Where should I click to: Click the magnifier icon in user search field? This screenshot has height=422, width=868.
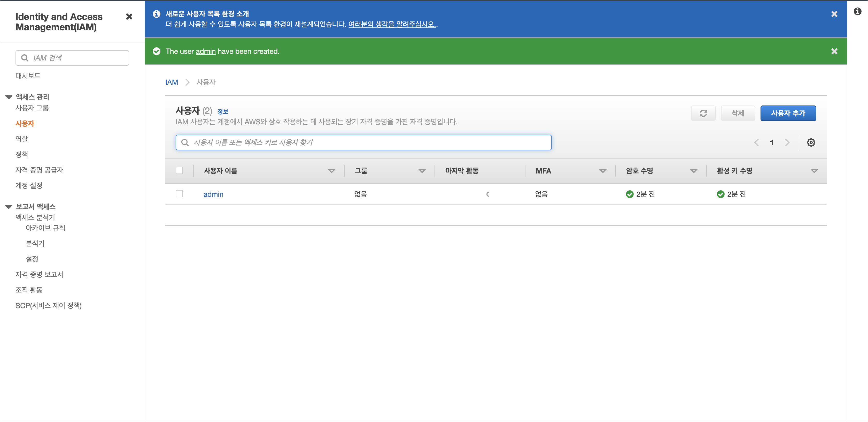(185, 142)
